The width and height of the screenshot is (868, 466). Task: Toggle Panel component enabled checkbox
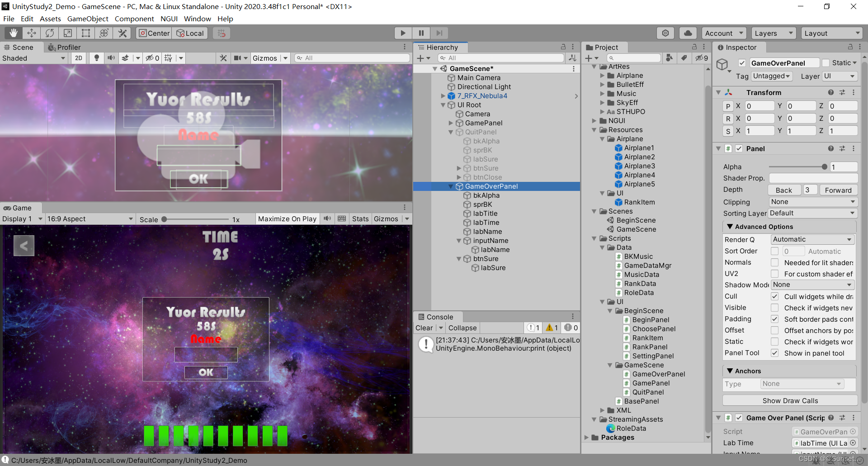(x=739, y=148)
